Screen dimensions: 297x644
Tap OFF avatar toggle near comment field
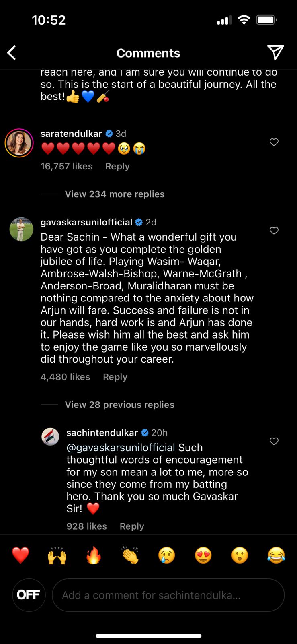pyautogui.click(x=29, y=595)
